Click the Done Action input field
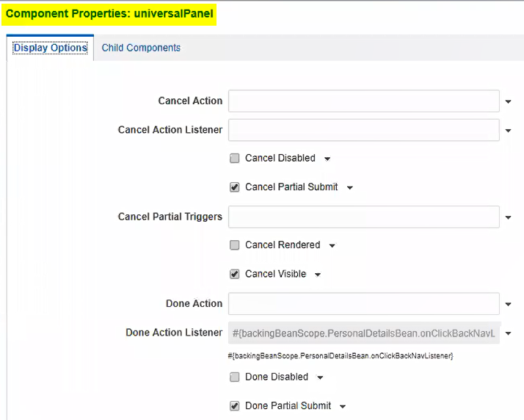524x420 pixels. pos(363,303)
